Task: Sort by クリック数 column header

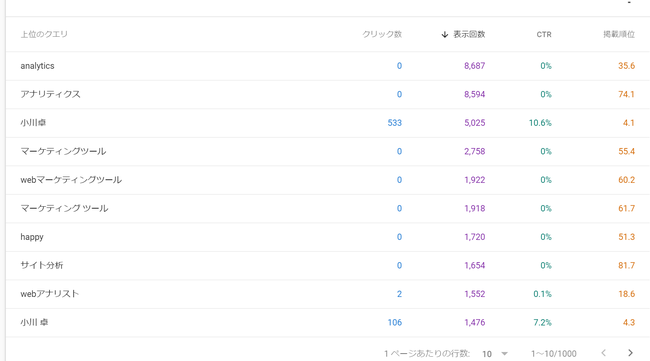Action: pos(382,34)
